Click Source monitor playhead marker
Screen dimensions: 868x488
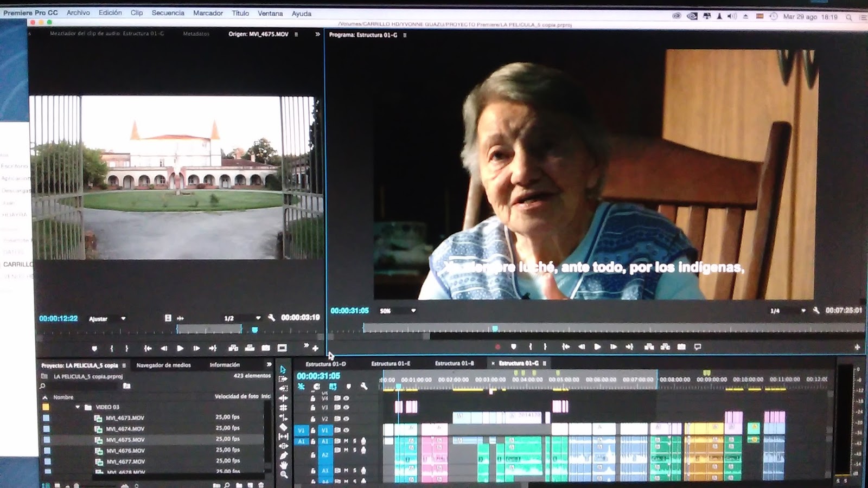254,330
